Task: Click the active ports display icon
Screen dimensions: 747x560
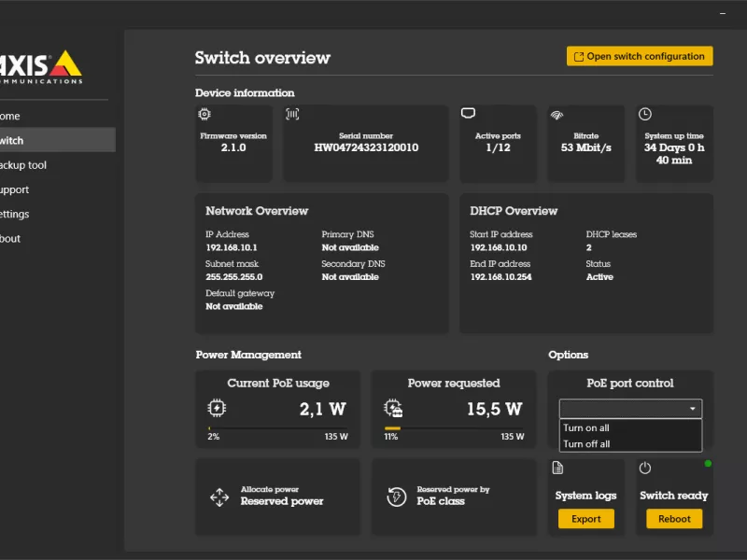Action: pyautogui.click(x=470, y=112)
